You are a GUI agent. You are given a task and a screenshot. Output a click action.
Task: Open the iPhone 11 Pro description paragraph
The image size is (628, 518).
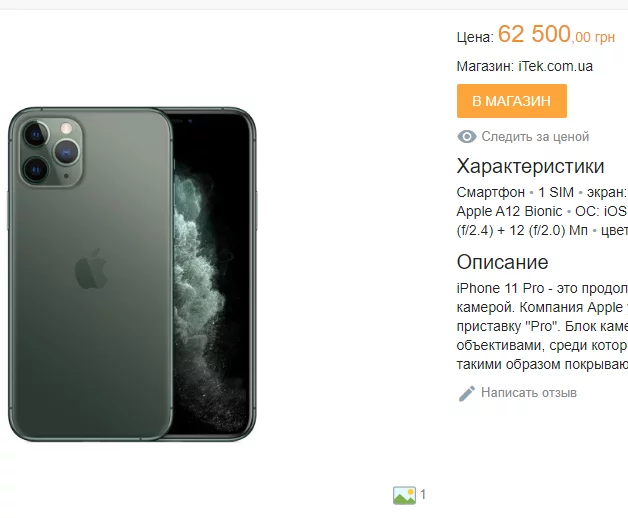542,326
